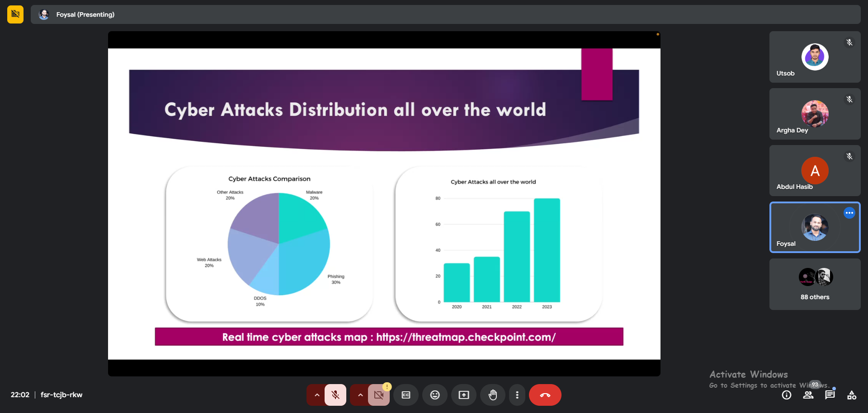Click the threatmap.checkpoint.com link on slide
Image resolution: width=868 pixels, height=413 pixels.
coord(466,337)
